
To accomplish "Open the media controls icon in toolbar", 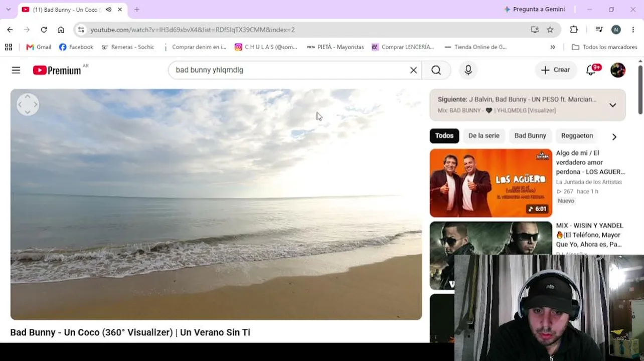I will 599,30.
